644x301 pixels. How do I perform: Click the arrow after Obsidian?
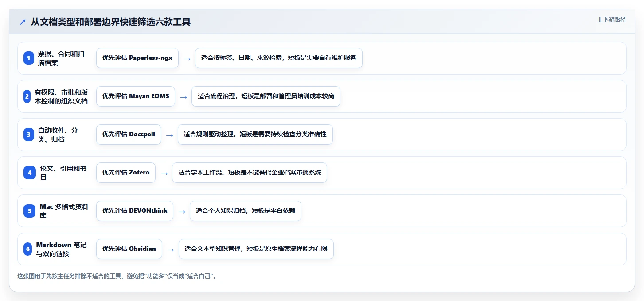tap(171, 250)
